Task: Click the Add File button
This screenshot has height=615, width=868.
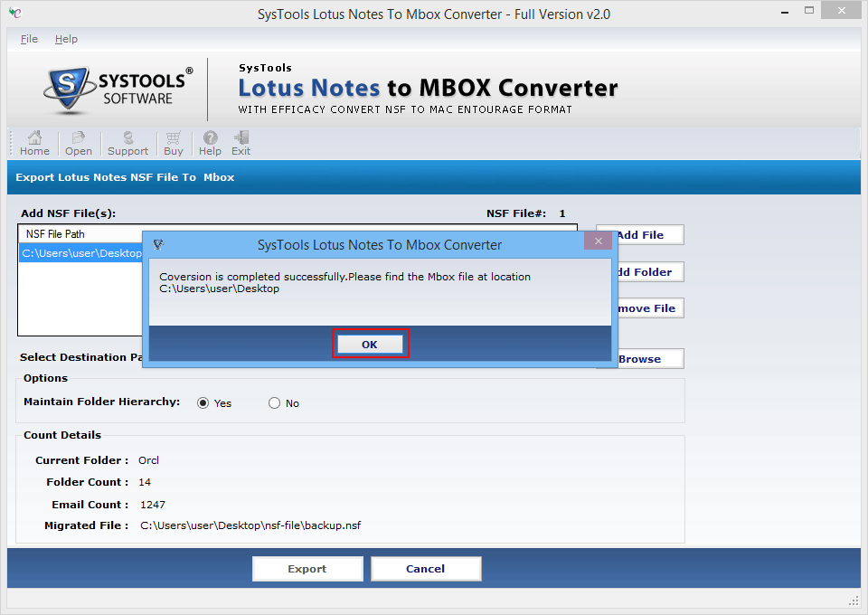Action: click(x=640, y=235)
